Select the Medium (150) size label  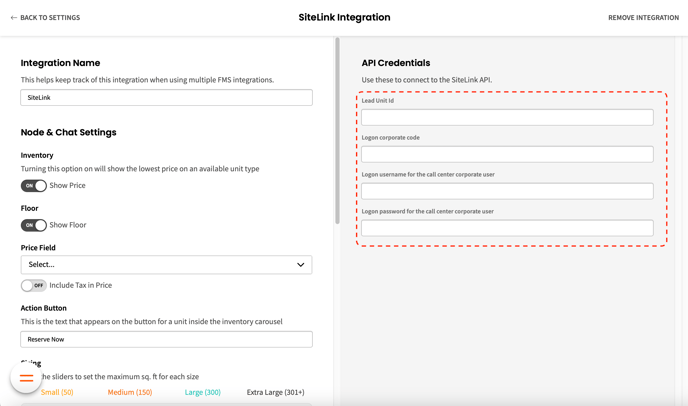pyautogui.click(x=130, y=393)
